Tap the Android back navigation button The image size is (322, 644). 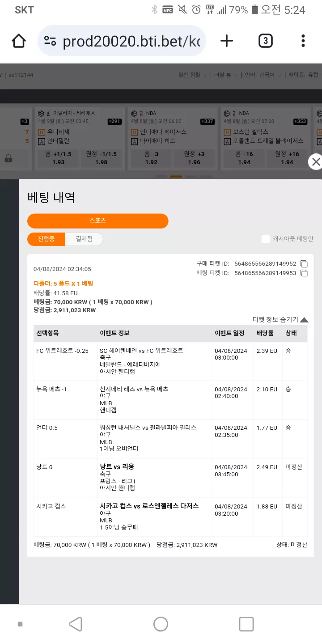[76, 624]
